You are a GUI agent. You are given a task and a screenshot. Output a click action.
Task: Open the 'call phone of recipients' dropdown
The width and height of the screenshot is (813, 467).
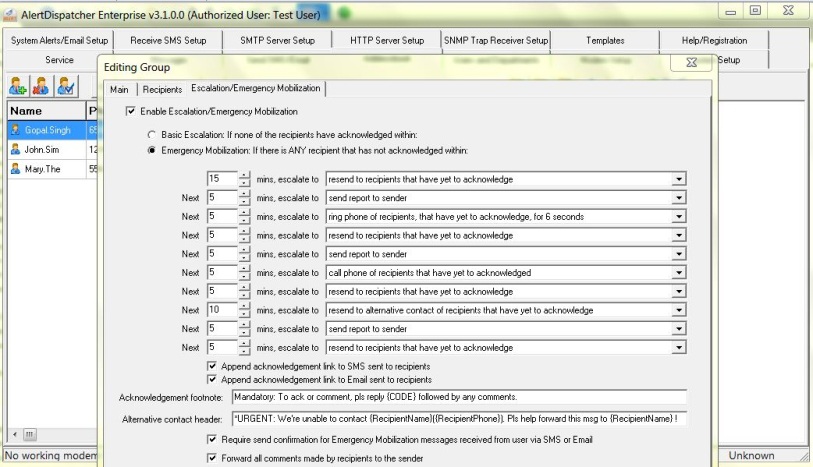coord(678,273)
